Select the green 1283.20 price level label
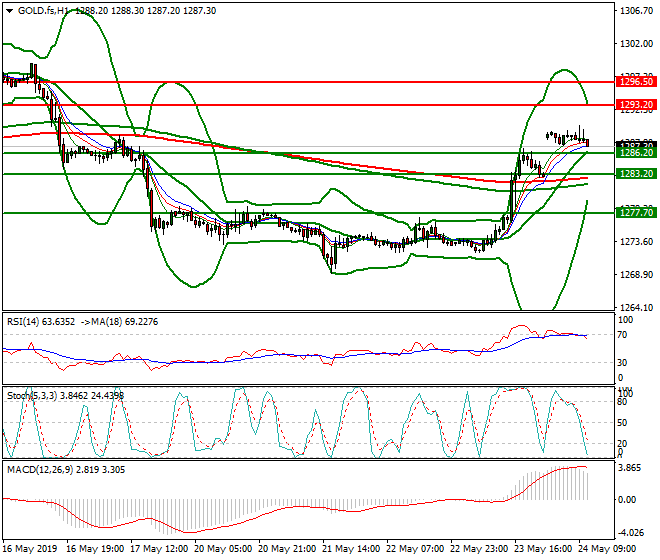The width and height of the screenshot is (660, 560). (636, 173)
